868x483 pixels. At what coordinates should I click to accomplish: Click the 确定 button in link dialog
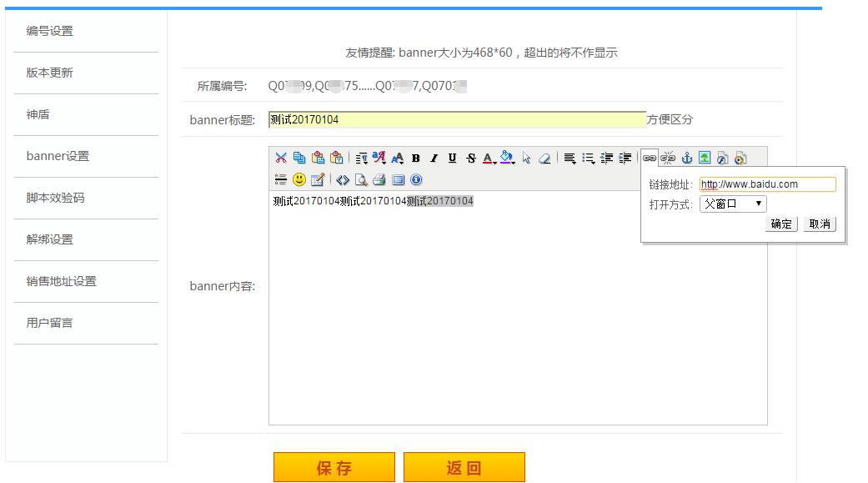(x=781, y=224)
